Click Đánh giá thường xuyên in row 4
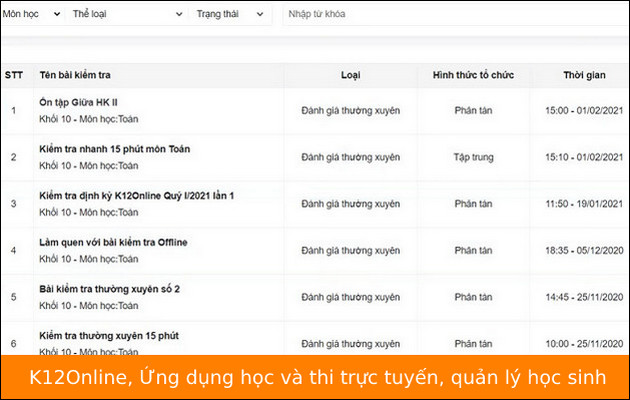 (x=351, y=251)
